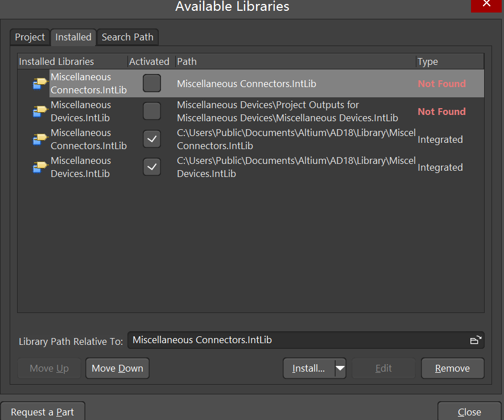Select Integrated Miscellaneous Connectors.IntLib library name
504x420 pixels.
click(89, 139)
